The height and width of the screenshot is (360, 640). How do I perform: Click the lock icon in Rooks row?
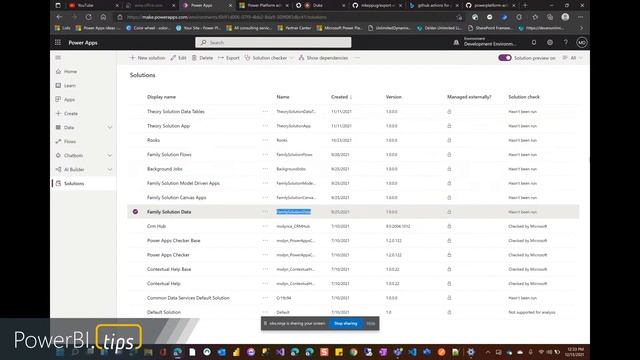[449, 140]
